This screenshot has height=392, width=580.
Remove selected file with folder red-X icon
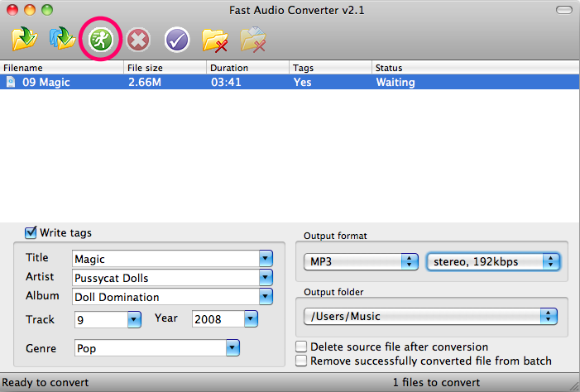[x=215, y=40]
